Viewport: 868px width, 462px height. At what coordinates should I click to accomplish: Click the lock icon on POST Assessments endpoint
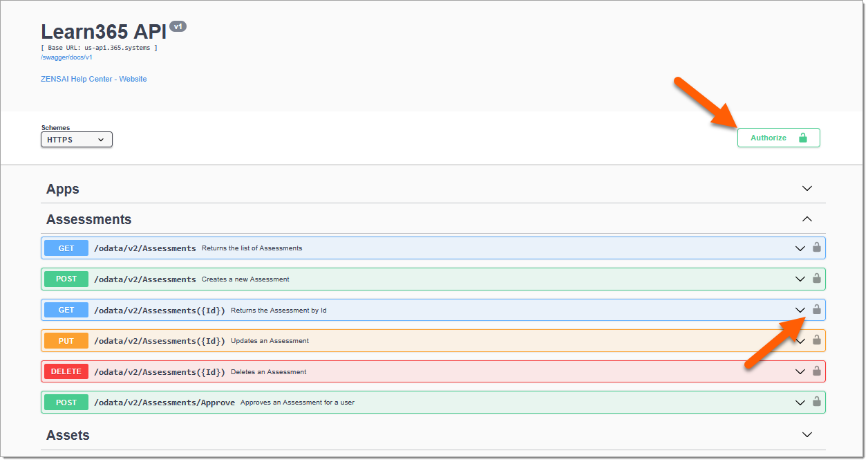tap(816, 279)
